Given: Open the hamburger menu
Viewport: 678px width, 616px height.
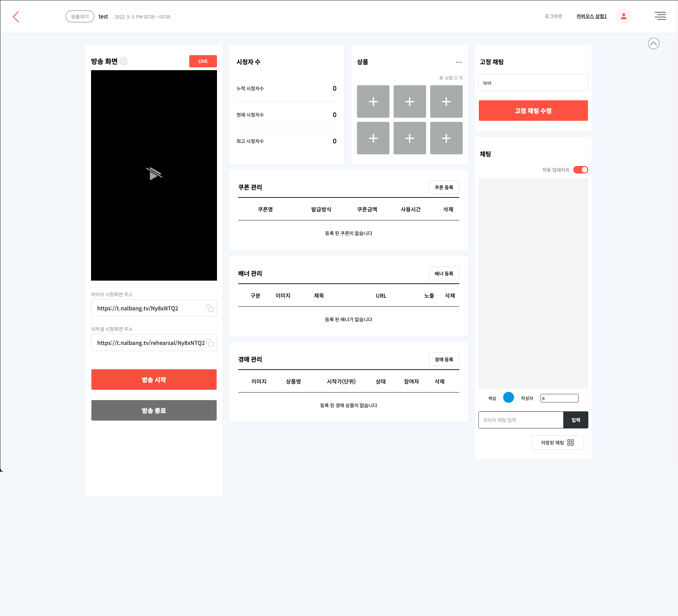Looking at the screenshot, I should click(660, 16).
